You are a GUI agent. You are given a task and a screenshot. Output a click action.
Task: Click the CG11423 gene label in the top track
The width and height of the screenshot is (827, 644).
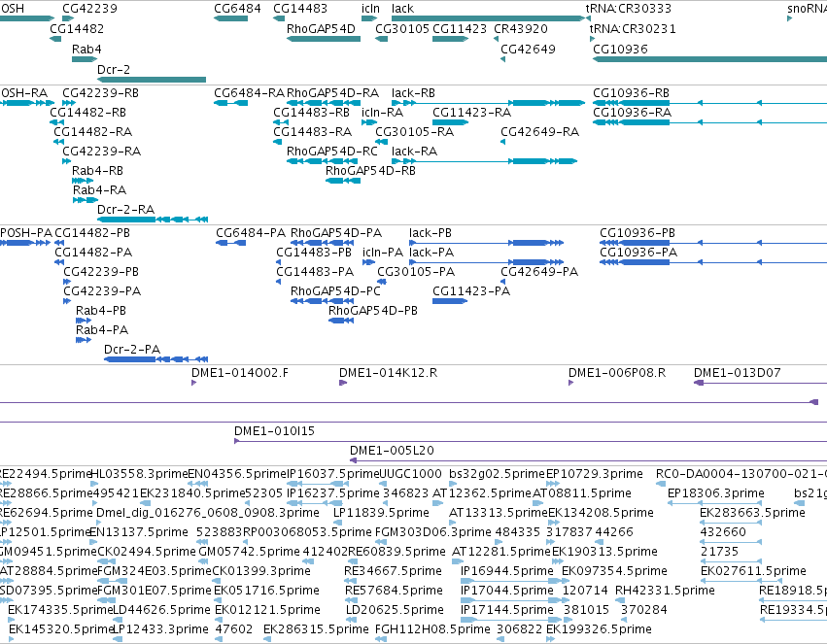coord(460,28)
